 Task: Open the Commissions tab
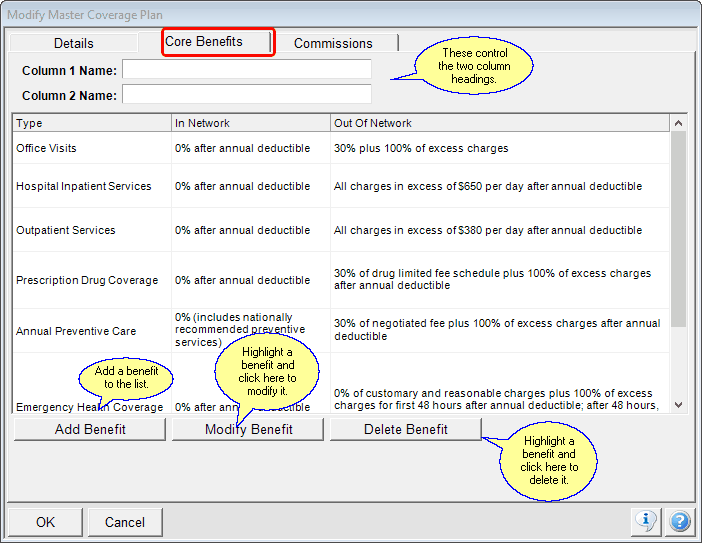333,43
